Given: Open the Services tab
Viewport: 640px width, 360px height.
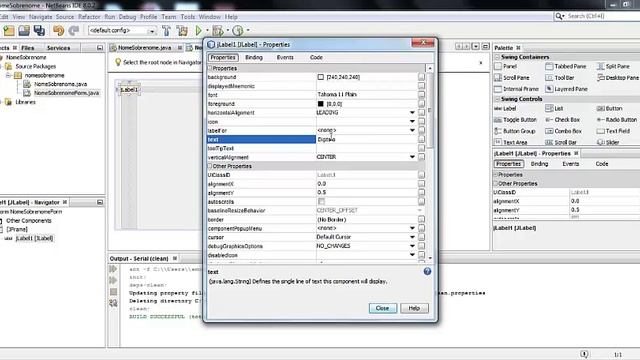Looking at the screenshot, I should tap(58, 48).
